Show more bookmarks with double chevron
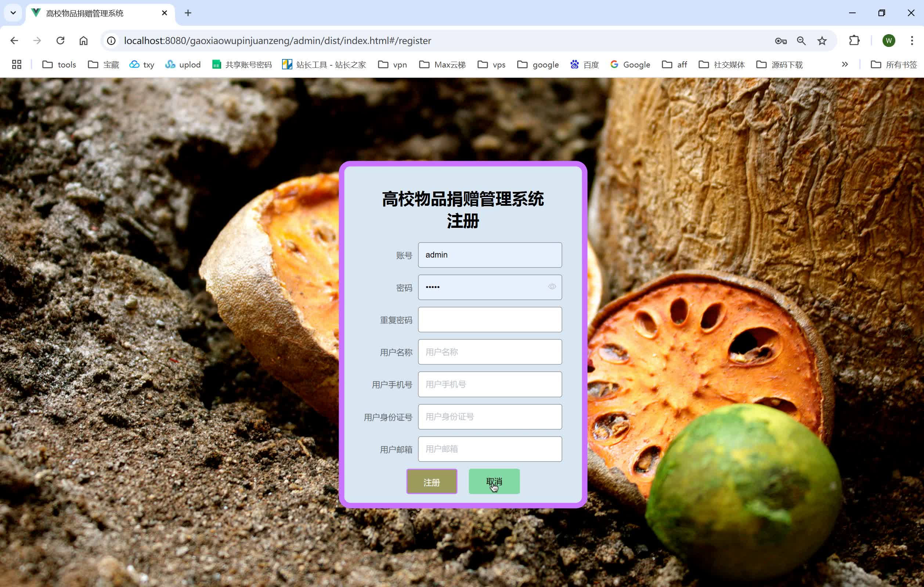 845,65
